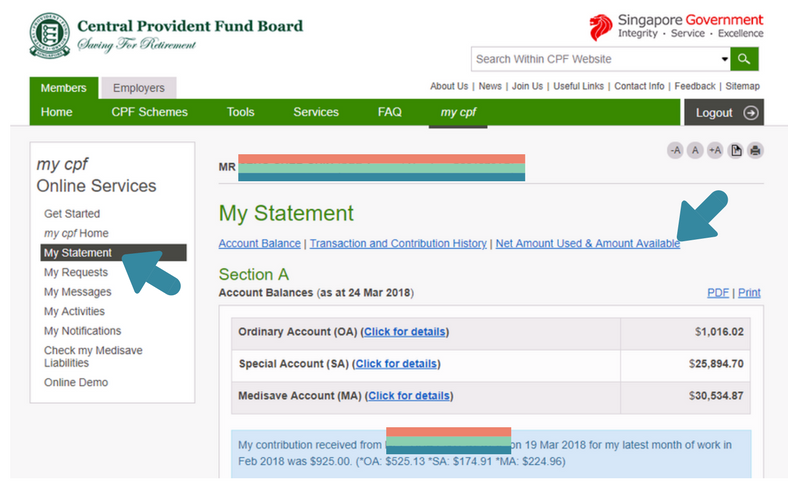Open the Sitemap link
The height and width of the screenshot is (481, 788).
point(742,86)
